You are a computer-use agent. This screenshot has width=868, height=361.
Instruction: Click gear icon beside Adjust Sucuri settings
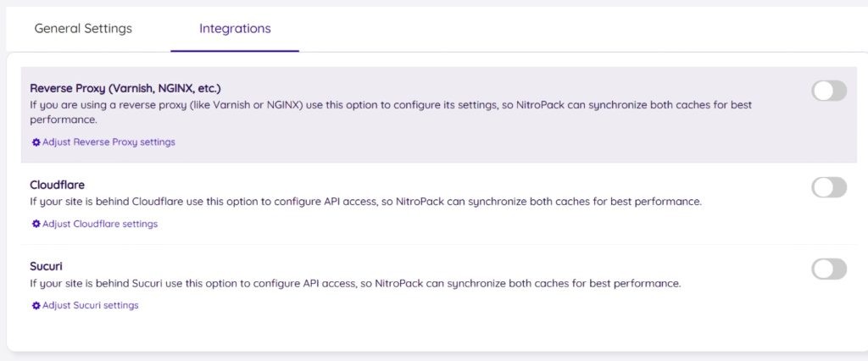coord(36,306)
